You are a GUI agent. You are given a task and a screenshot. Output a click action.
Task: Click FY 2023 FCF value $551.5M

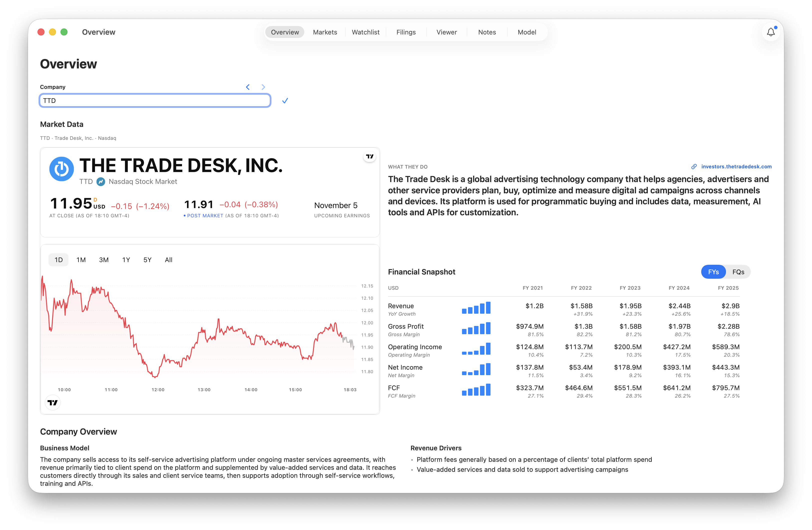click(628, 388)
